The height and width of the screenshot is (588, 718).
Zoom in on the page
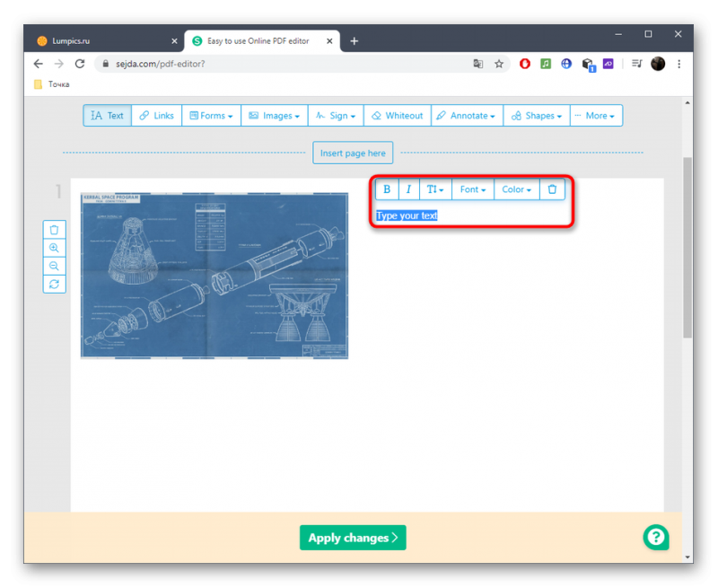coord(54,248)
